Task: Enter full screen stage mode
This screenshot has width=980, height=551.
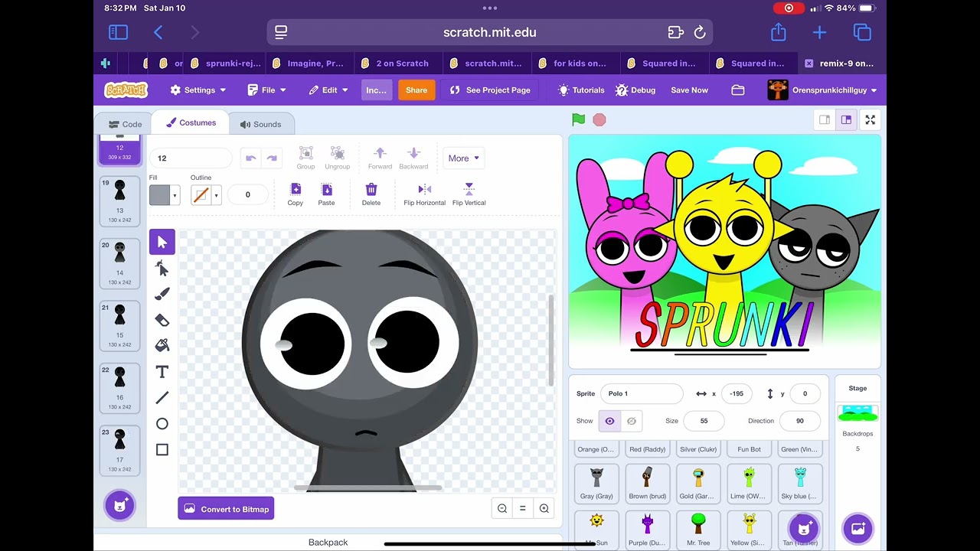Action: click(x=871, y=120)
